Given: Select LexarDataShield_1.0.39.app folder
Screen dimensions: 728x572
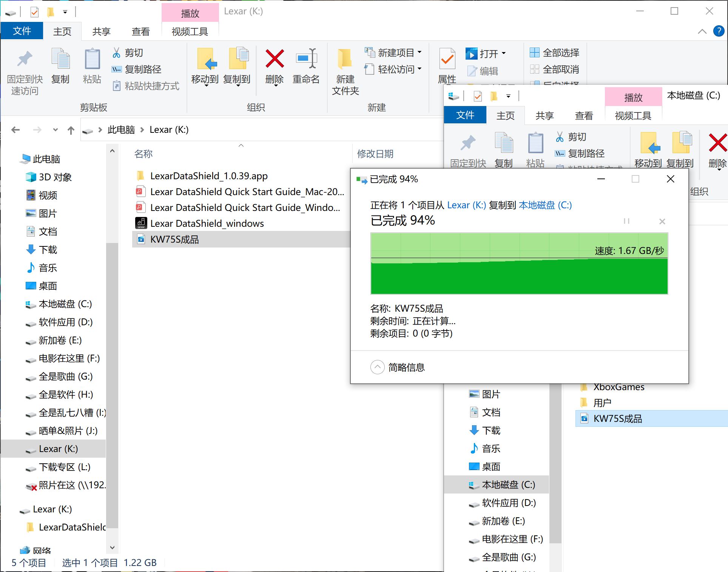Looking at the screenshot, I should click(x=209, y=176).
